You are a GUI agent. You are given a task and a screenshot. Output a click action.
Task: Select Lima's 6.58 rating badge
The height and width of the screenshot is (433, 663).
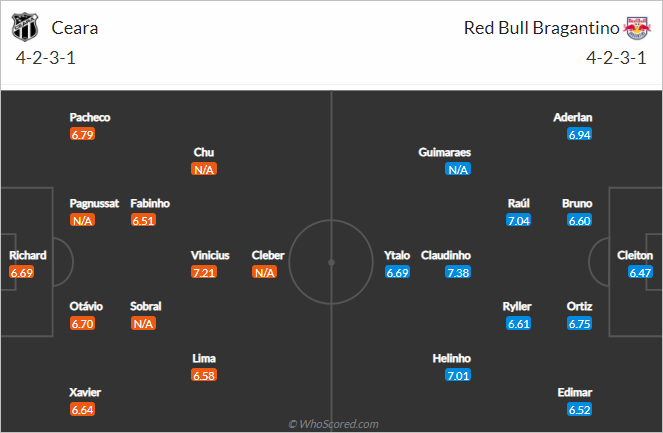(x=204, y=375)
